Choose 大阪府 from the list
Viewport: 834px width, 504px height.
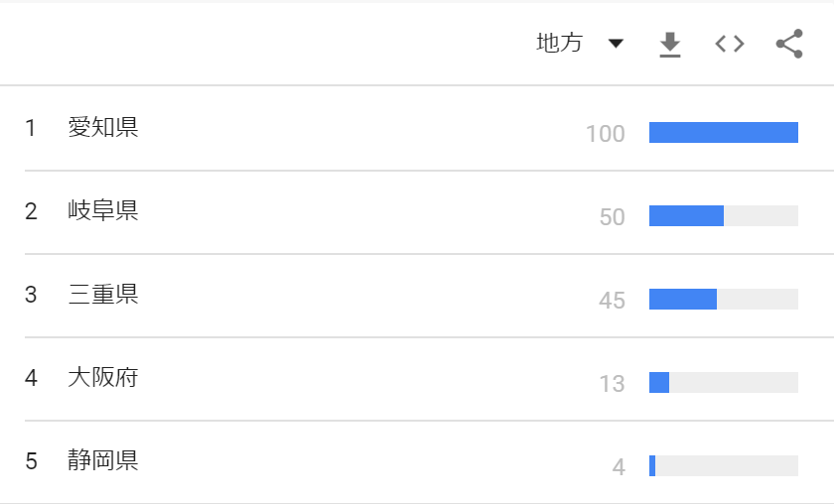tap(103, 378)
